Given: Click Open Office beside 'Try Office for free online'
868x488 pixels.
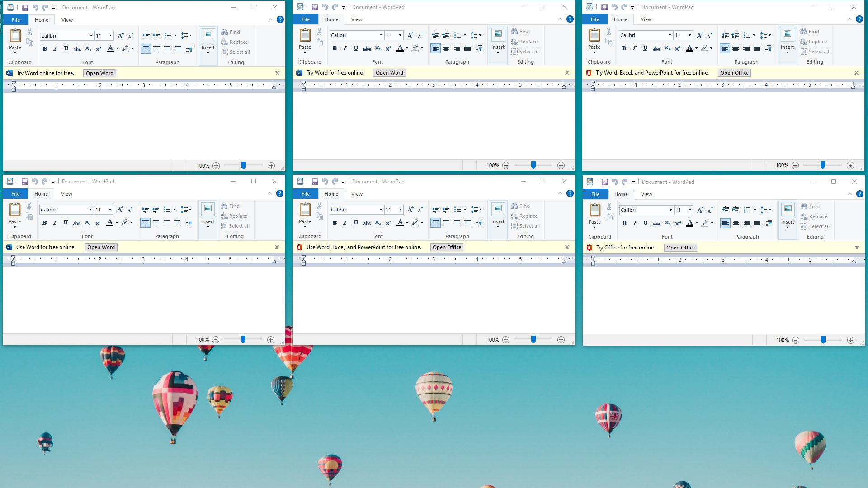Looking at the screenshot, I should tap(680, 248).
